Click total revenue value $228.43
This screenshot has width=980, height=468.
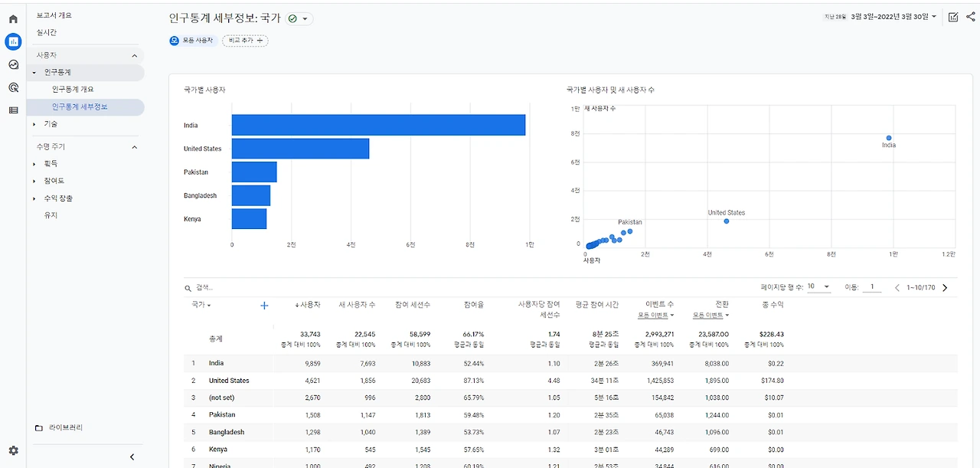pyautogui.click(x=771, y=334)
